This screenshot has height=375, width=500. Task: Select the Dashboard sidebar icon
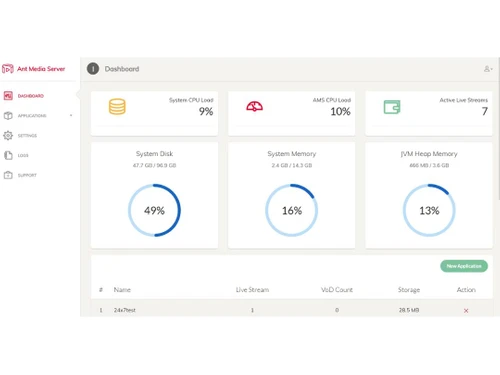pos(8,96)
